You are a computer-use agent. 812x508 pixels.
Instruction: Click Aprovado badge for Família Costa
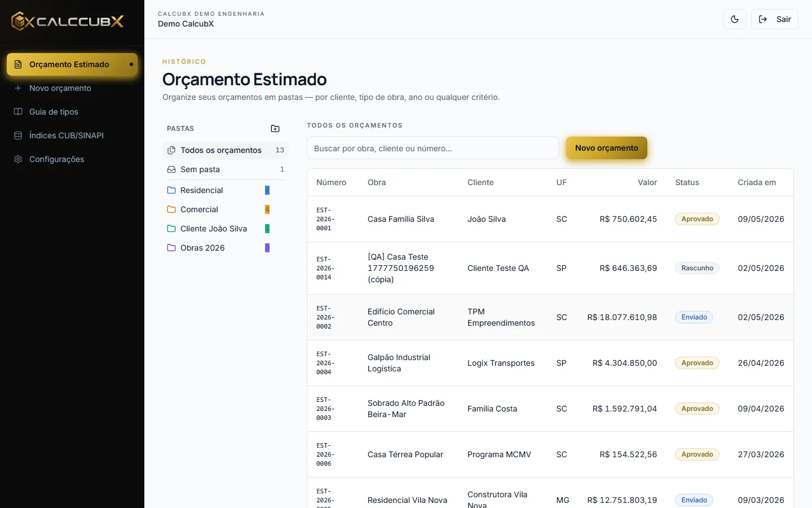pos(697,409)
